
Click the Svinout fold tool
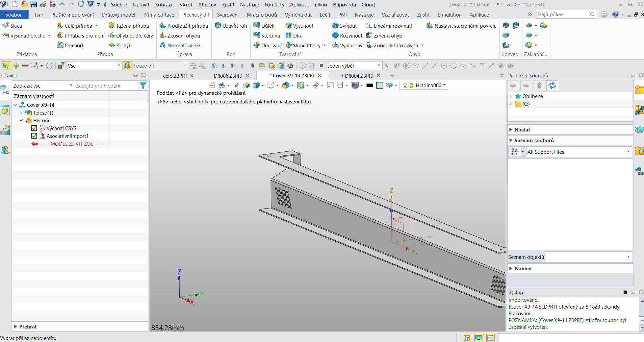click(344, 26)
